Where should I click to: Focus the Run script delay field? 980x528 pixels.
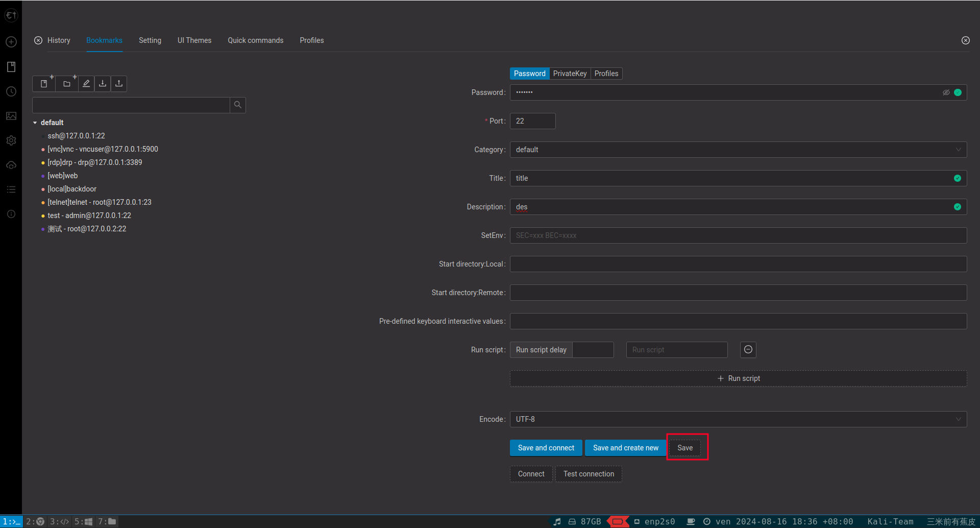[x=593, y=350]
